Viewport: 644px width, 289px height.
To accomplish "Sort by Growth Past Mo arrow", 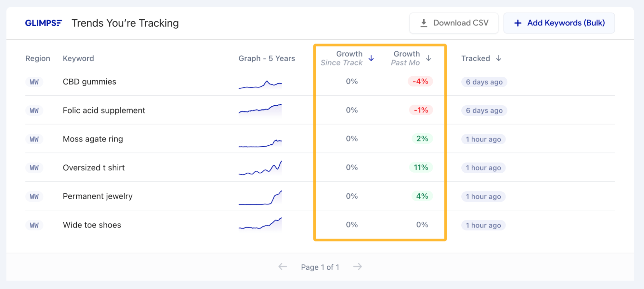I will point(428,58).
